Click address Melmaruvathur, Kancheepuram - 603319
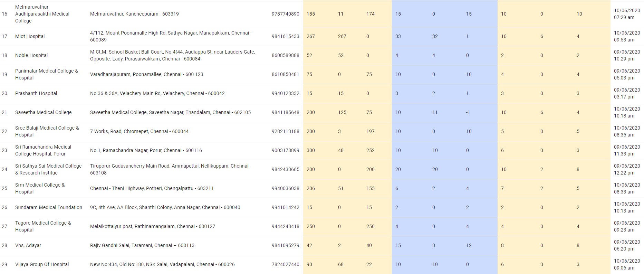 click(x=134, y=14)
